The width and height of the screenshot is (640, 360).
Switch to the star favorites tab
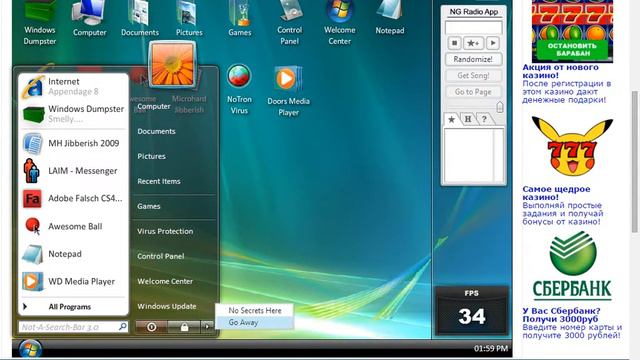(x=451, y=119)
